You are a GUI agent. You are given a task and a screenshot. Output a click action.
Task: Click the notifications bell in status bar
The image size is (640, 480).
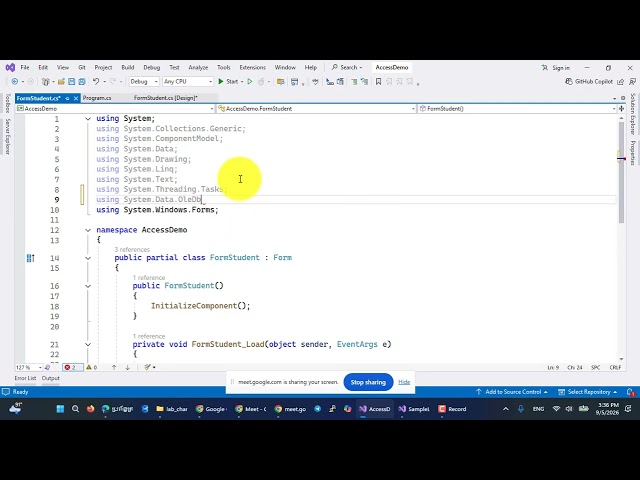tap(630, 392)
